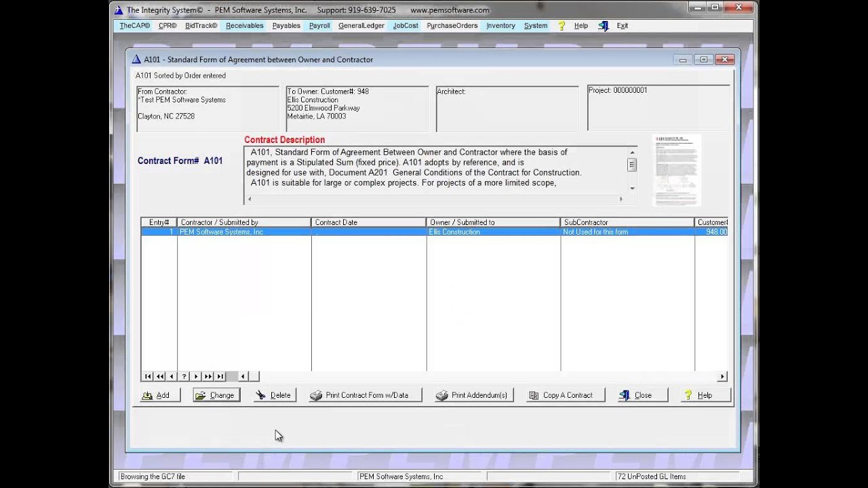Open Help from the bottom button row
Screen dimensions: 868x488
[x=705, y=395]
